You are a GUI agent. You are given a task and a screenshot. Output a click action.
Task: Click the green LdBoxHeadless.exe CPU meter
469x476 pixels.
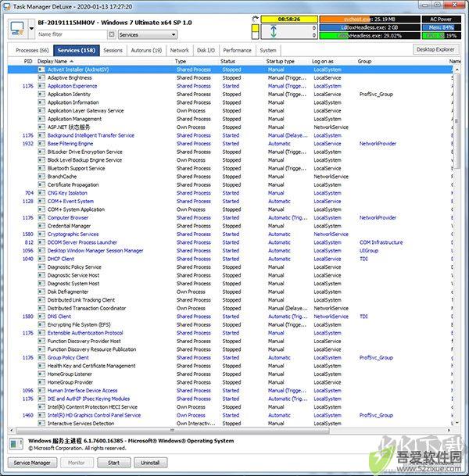pos(370,36)
